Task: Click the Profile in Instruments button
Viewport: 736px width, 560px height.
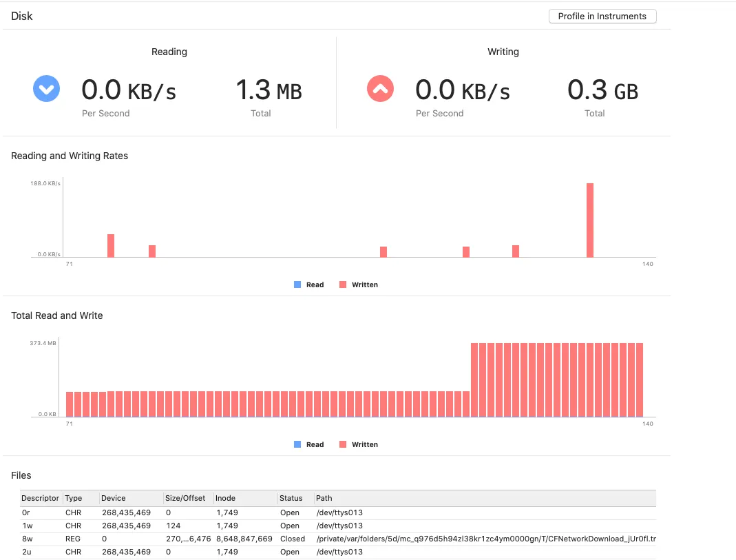Action: tap(602, 16)
